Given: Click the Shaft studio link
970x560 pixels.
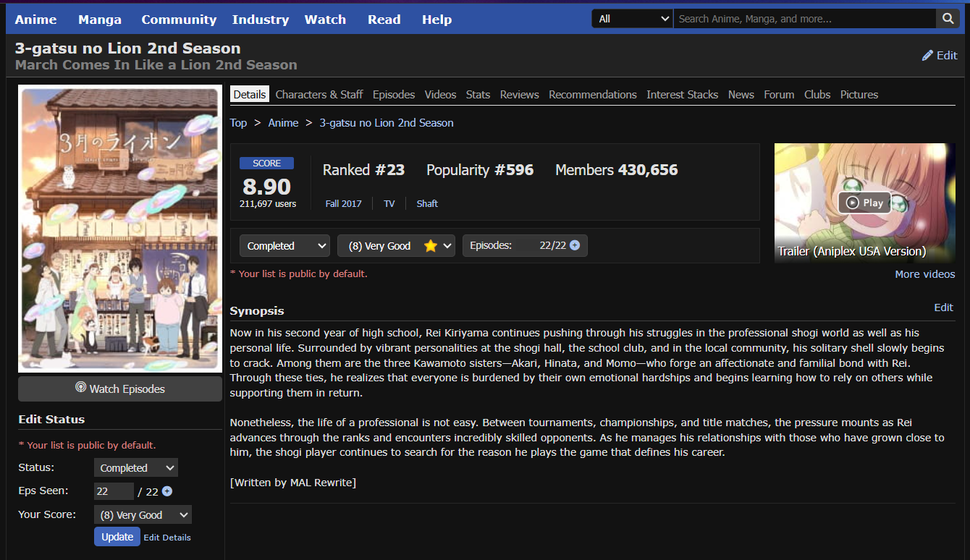Looking at the screenshot, I should coord(427,204).
